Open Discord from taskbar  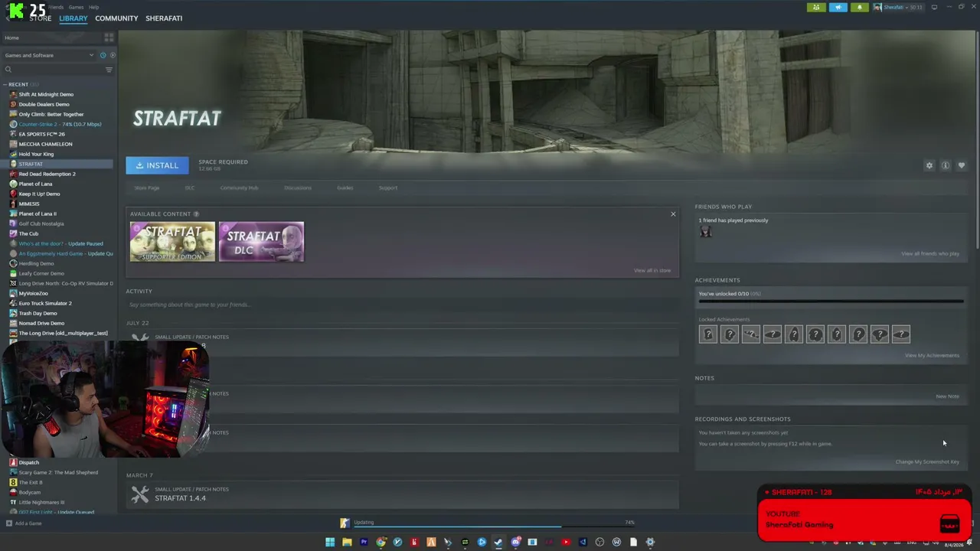(515, 542)
